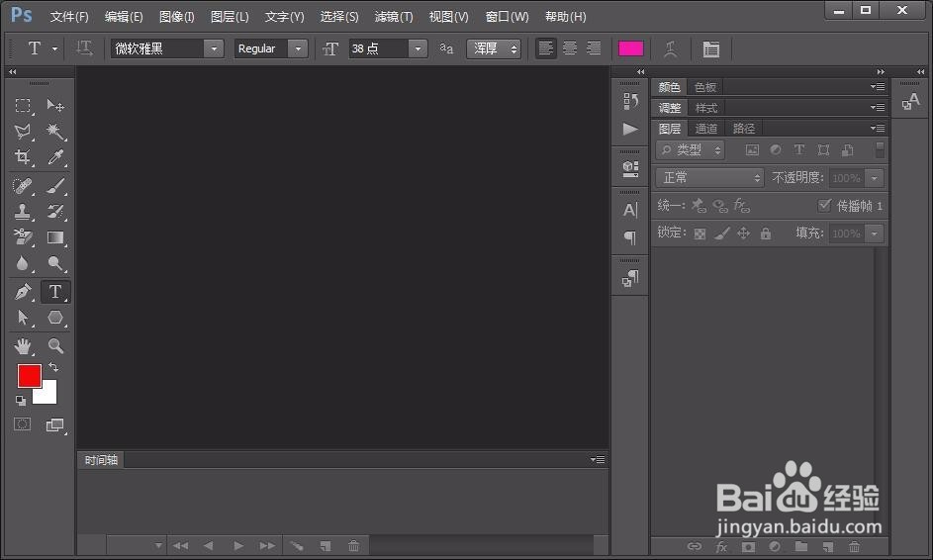Click the magenta text color swatch

(x=630, y=48)
